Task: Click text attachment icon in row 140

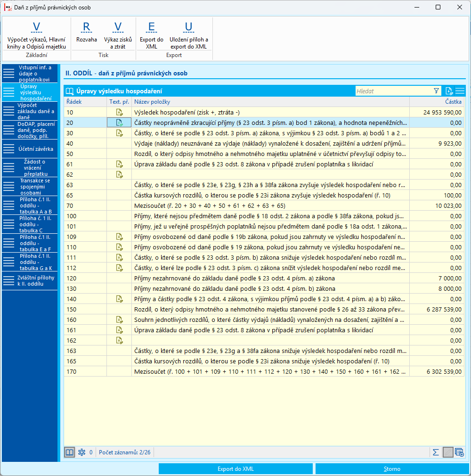Action: coord(119,299)
